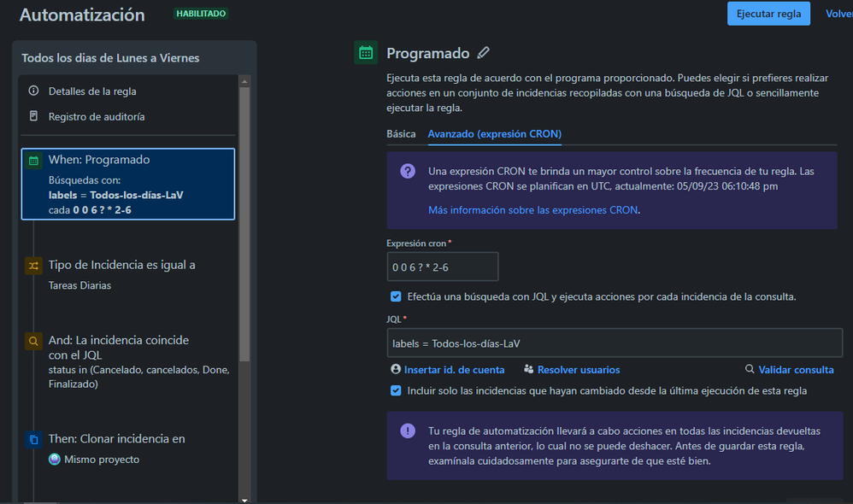The image size is (853, 504).
Task: Click the info icon for Detalles de la regla
Action: 33,91
